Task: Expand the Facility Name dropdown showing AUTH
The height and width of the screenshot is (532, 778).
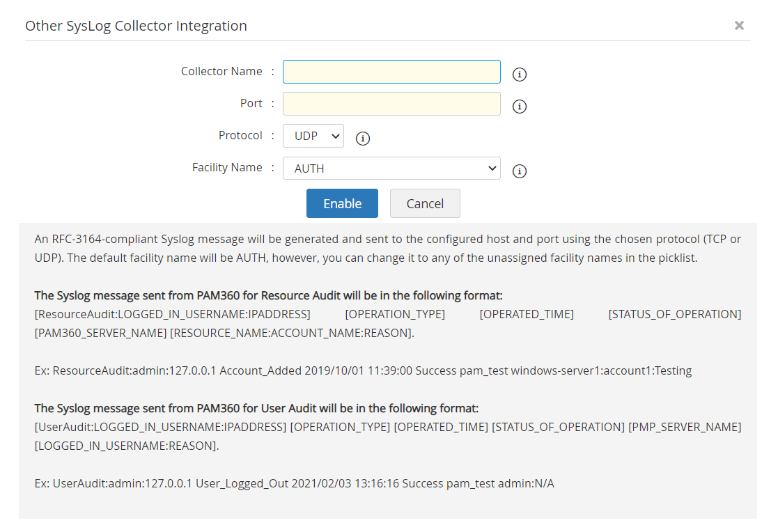Action: click(391, 168)
